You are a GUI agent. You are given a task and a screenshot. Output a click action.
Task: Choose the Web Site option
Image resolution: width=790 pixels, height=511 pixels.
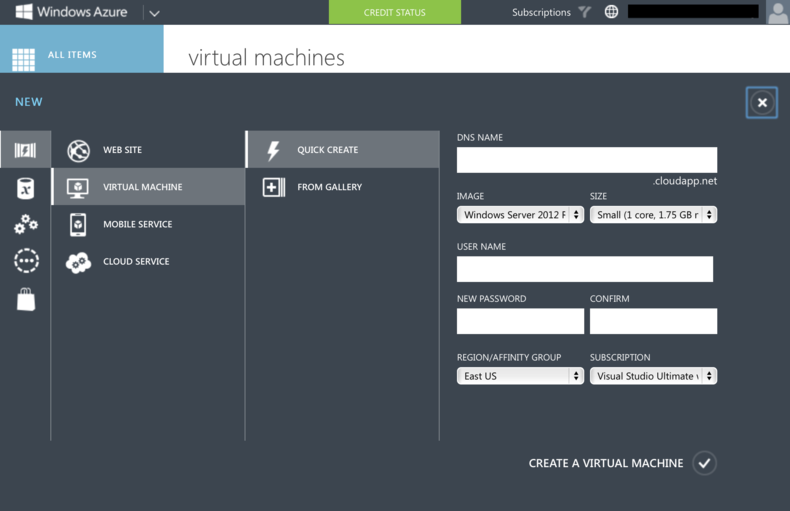coord(148,150)
